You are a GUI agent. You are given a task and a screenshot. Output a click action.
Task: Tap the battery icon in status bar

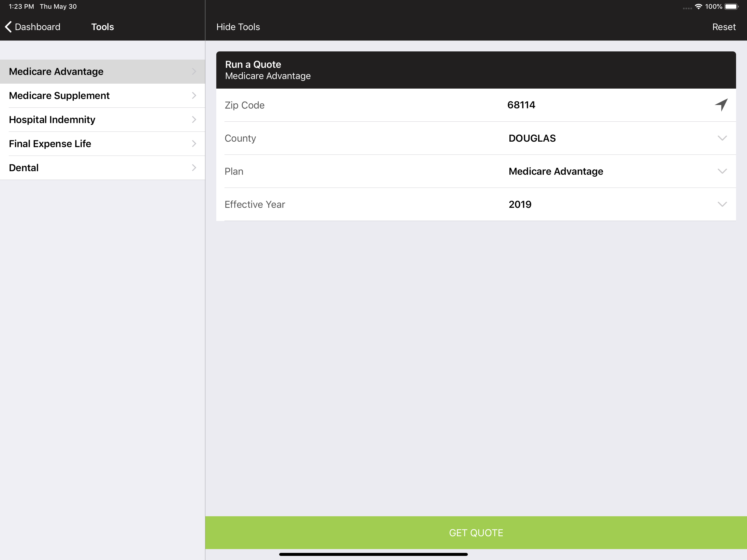[x=731, y=6]
